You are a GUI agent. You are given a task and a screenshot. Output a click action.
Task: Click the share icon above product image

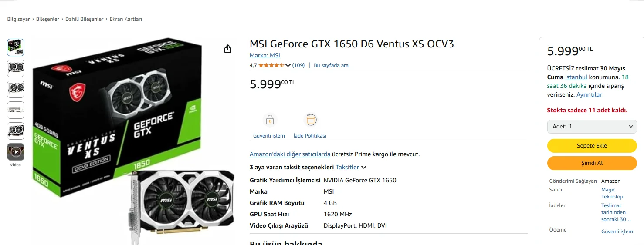[228, 49]
